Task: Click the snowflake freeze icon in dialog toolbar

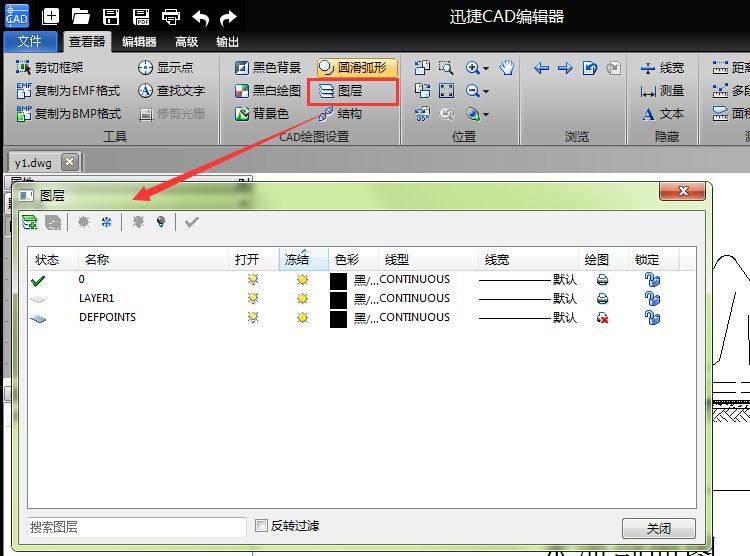Action: pyautogui.click(x=106, y=222)
